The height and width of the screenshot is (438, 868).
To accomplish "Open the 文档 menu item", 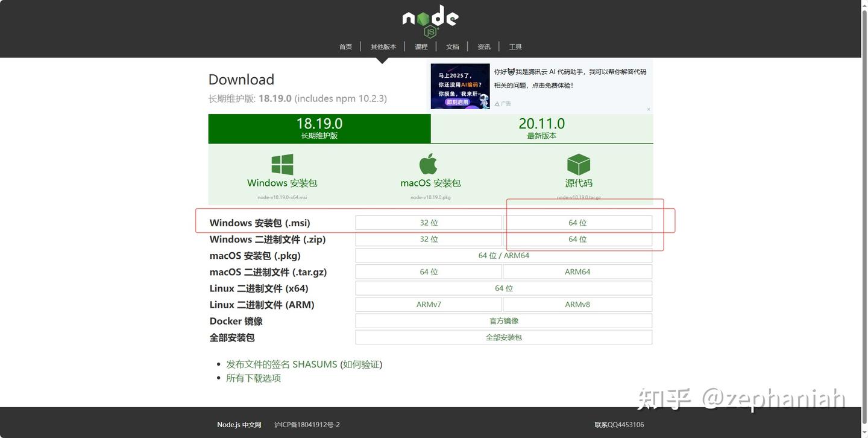I will point(452,46).
